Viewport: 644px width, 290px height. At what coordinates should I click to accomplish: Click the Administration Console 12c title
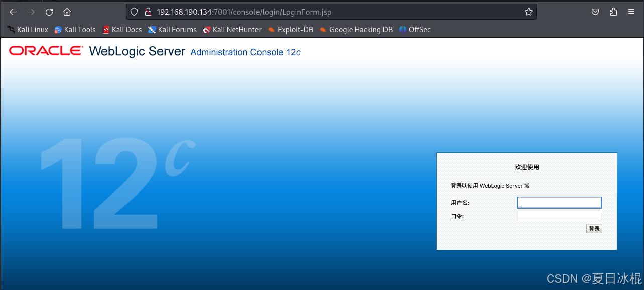pos(245,52)
